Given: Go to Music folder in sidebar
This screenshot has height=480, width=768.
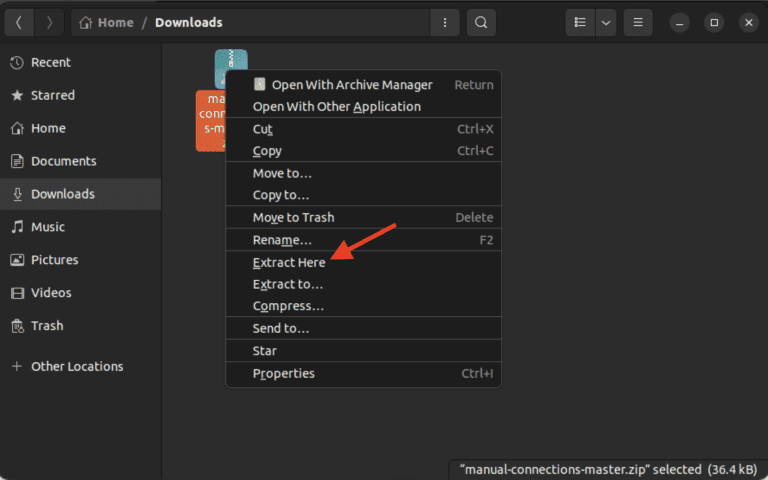Looking at the screenshot, I should [x=47, y=227].
